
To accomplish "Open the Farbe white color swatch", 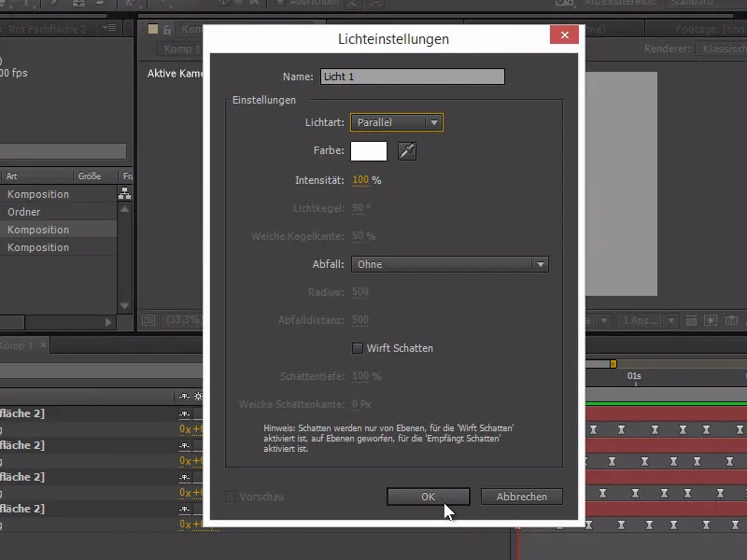I will click(x=369, y=151).
